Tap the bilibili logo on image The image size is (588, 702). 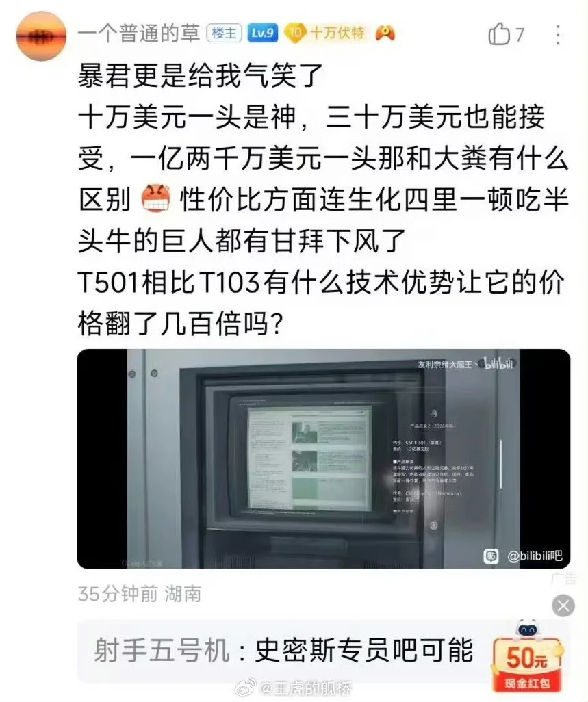497,364
